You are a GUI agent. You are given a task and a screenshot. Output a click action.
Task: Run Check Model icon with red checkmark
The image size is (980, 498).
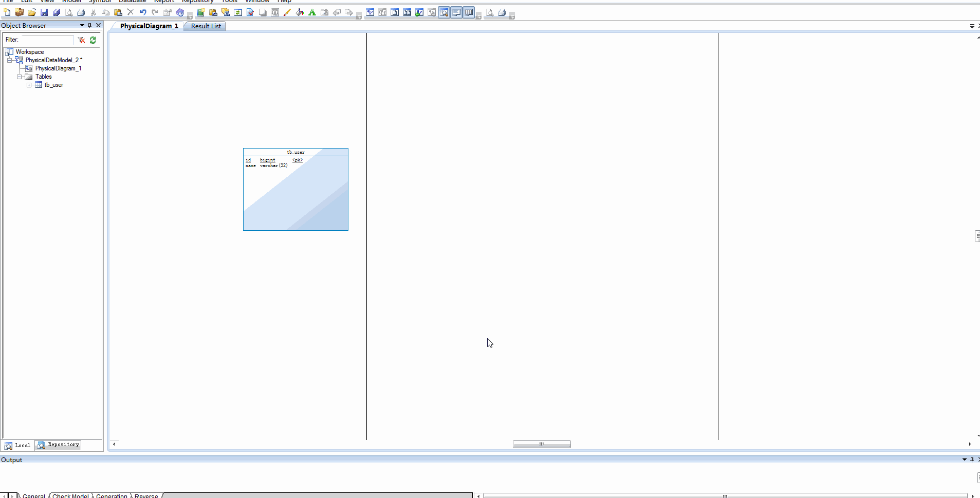[x=250, y=12]
